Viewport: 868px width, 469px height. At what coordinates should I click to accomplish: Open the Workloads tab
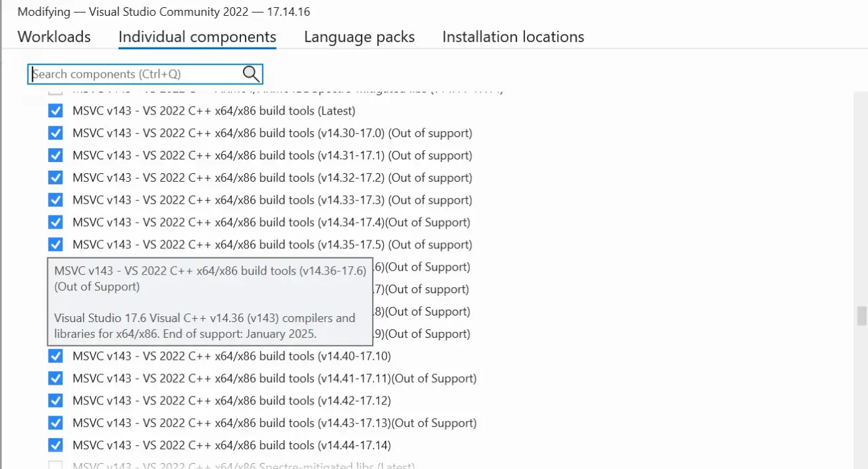(x=54, y=37)
